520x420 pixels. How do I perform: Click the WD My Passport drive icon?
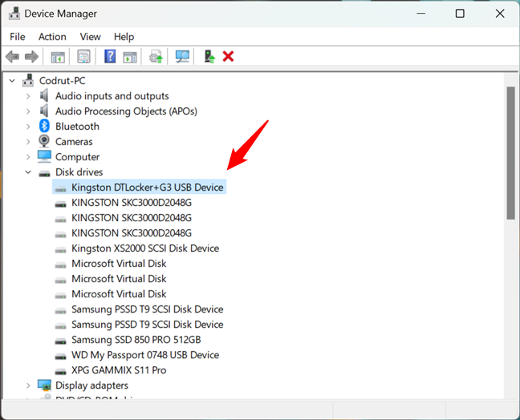60,357
